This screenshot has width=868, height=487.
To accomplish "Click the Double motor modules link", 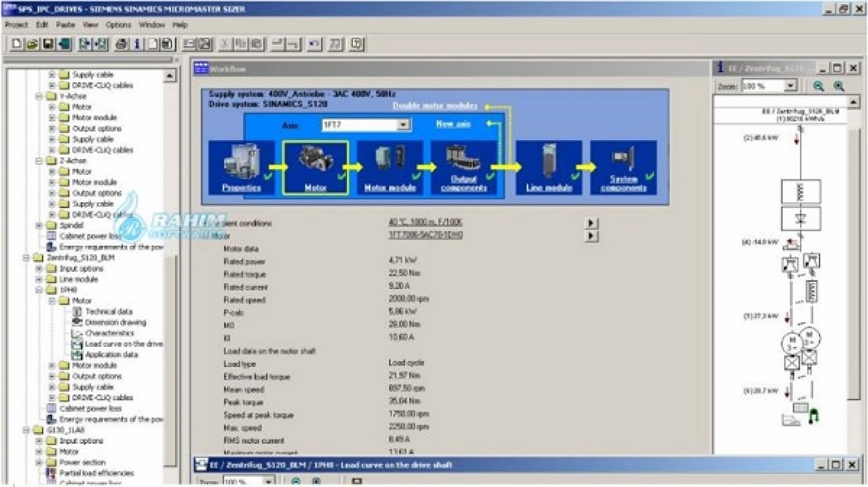I will coord(434,106).
